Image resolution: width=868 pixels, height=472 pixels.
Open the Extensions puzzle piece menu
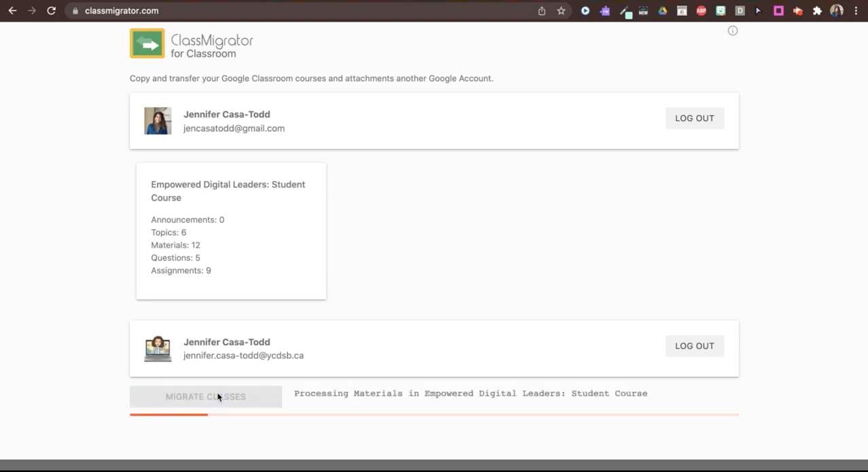point(817,11)
